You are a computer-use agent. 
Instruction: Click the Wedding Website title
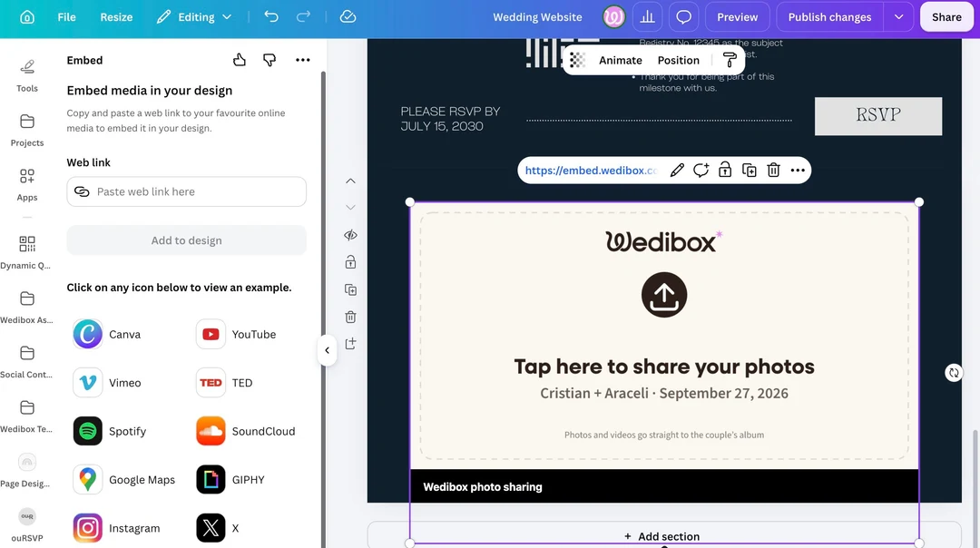pyautogui.click(x=537, y=17)
